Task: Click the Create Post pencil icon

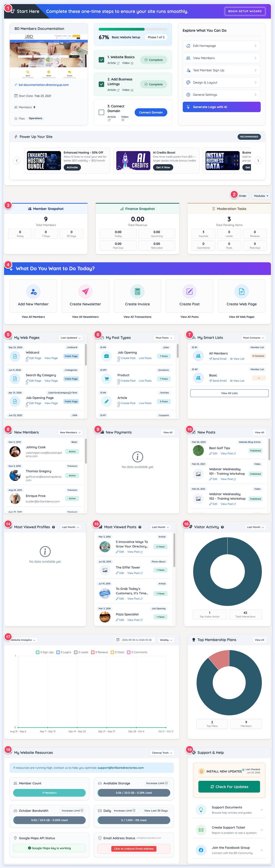Action: [x=190, y=292]
